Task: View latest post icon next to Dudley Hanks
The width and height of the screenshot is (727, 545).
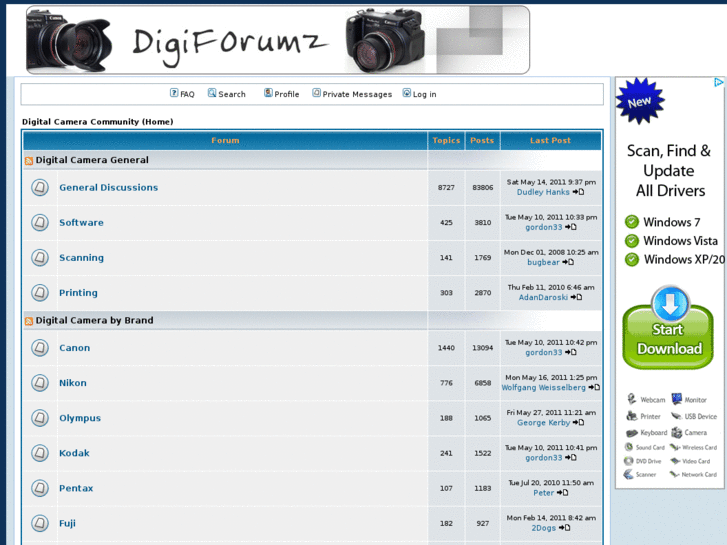Action: coord(578,192)
